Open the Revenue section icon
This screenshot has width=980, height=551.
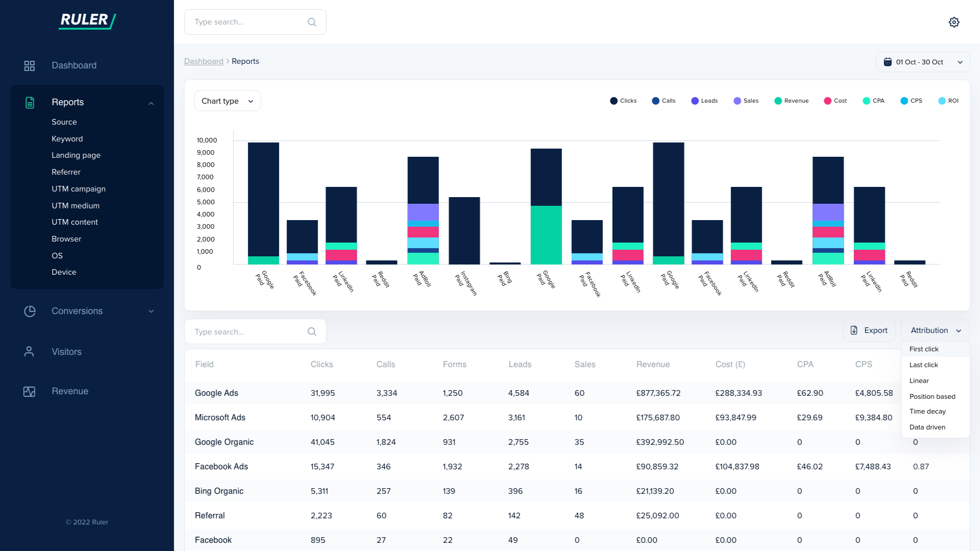30,391
